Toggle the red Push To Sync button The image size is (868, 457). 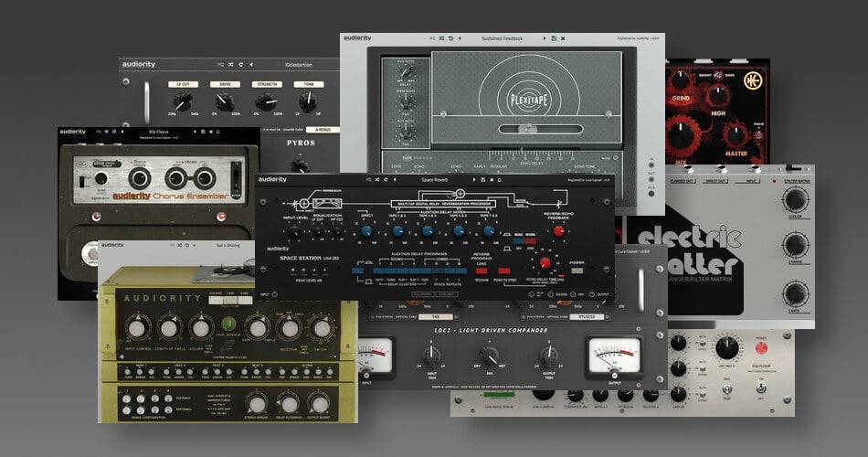click(x=503, y=271)
